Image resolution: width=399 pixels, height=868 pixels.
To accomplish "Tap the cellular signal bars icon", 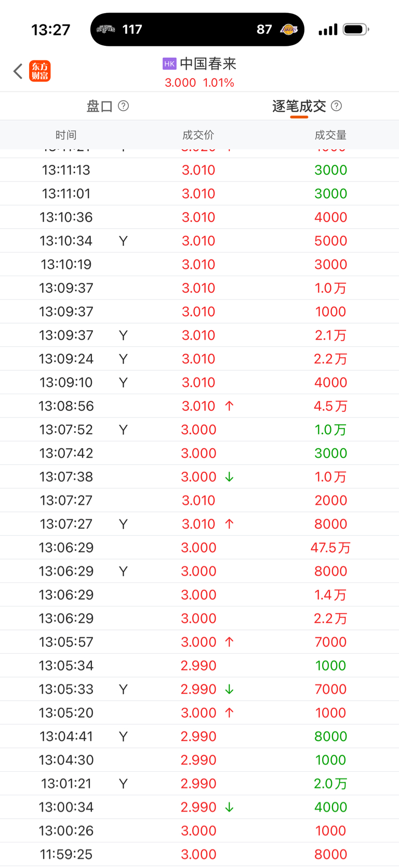I will tap(328, 30).
